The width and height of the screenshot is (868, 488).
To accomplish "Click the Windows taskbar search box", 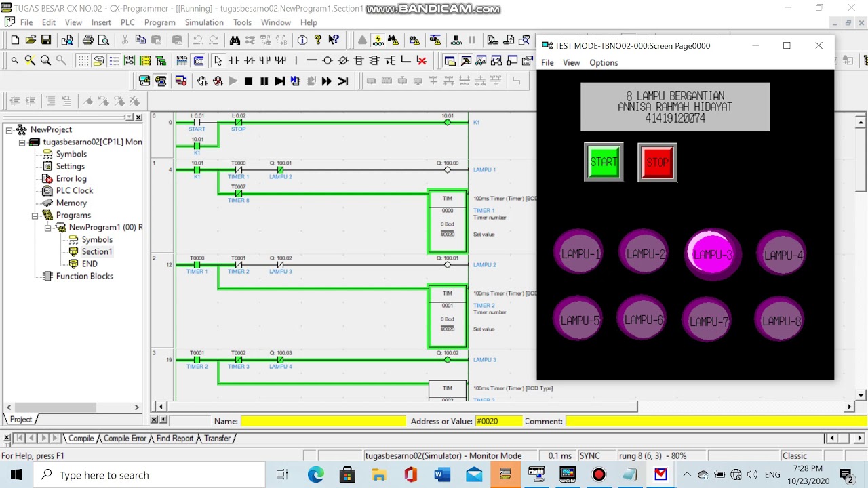I will 150,475.
